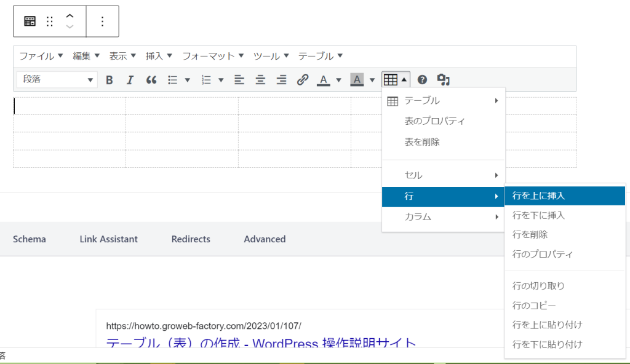This screenshot has width=630, height=364.
Task: Open the フォーマット menu
Action: (x=213, y=56)
